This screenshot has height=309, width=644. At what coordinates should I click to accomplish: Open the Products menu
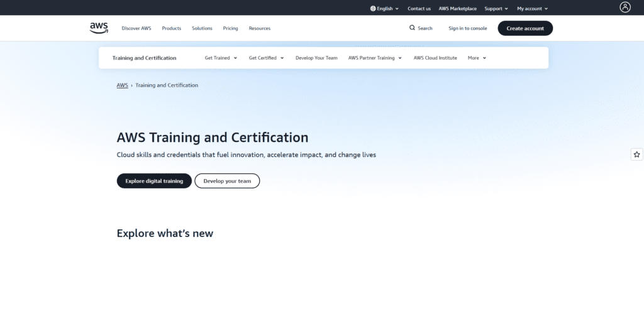[171, 28]
